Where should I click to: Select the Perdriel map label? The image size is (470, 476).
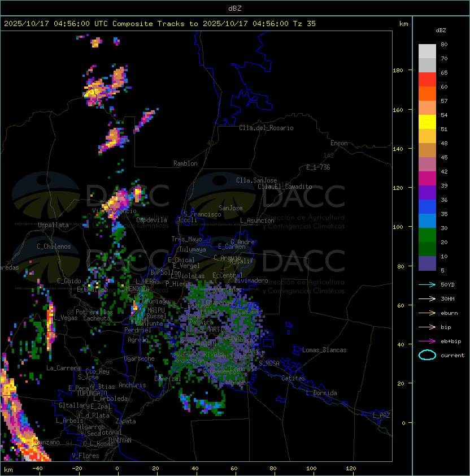(x=138, y=330)
